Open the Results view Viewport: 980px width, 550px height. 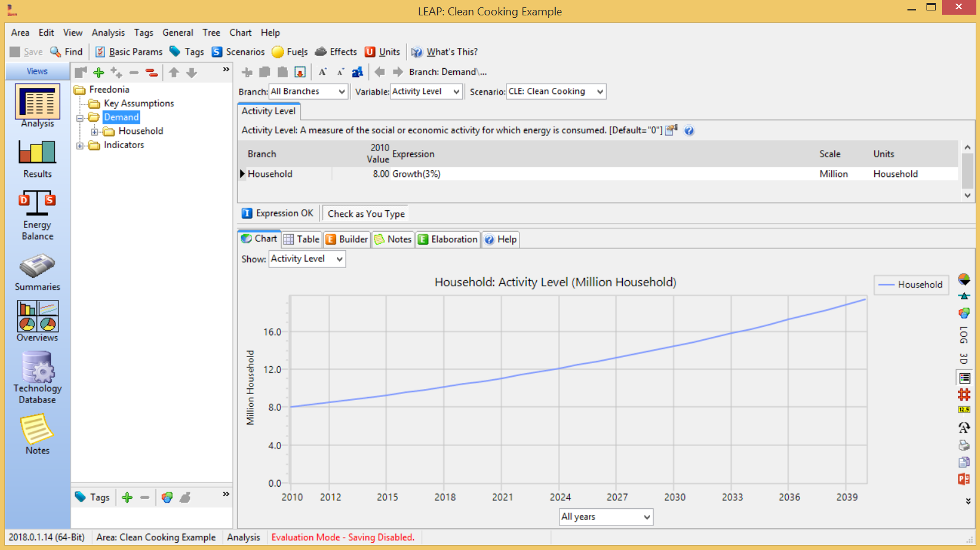[x=38, y=159]
